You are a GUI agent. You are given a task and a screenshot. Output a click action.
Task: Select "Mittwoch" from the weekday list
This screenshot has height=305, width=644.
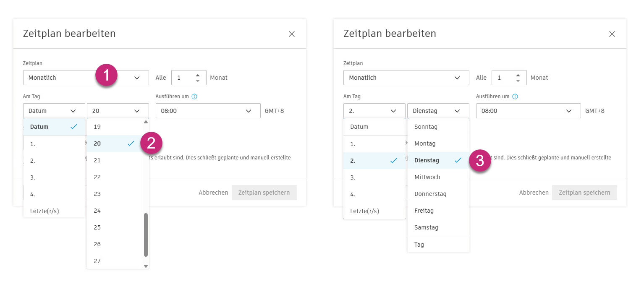click(427, 177)
